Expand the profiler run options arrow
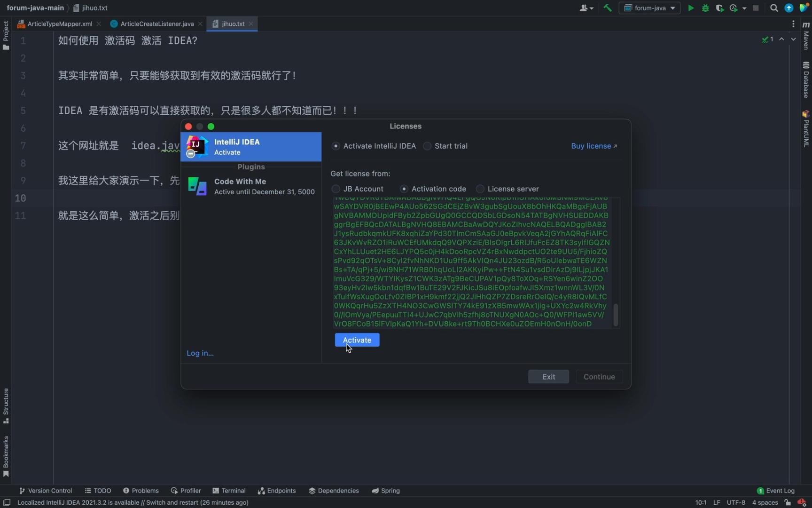The height and width of the screenshot is (508, 812). pos(744,8)
